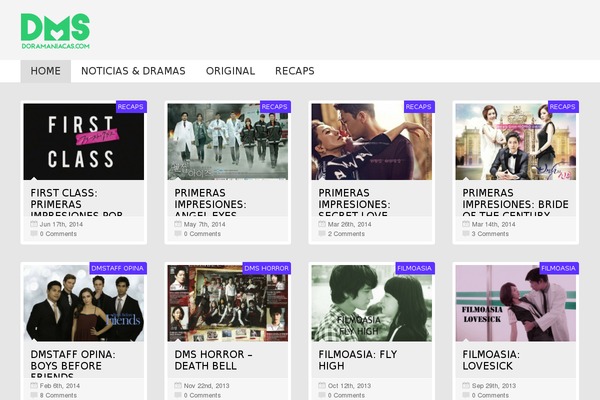Click comment bubble icon on Lovesick card

coord(466,395)
